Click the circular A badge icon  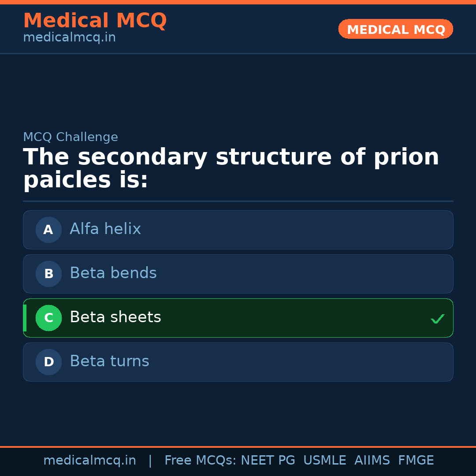coord(48,230)
